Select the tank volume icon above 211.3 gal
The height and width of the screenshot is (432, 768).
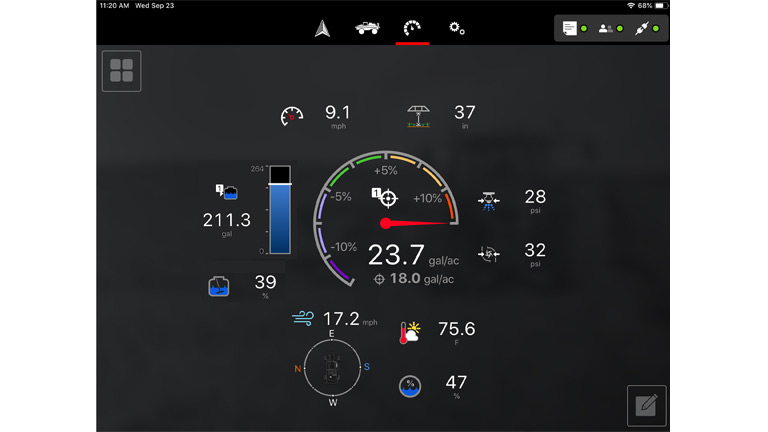(226, 192)
